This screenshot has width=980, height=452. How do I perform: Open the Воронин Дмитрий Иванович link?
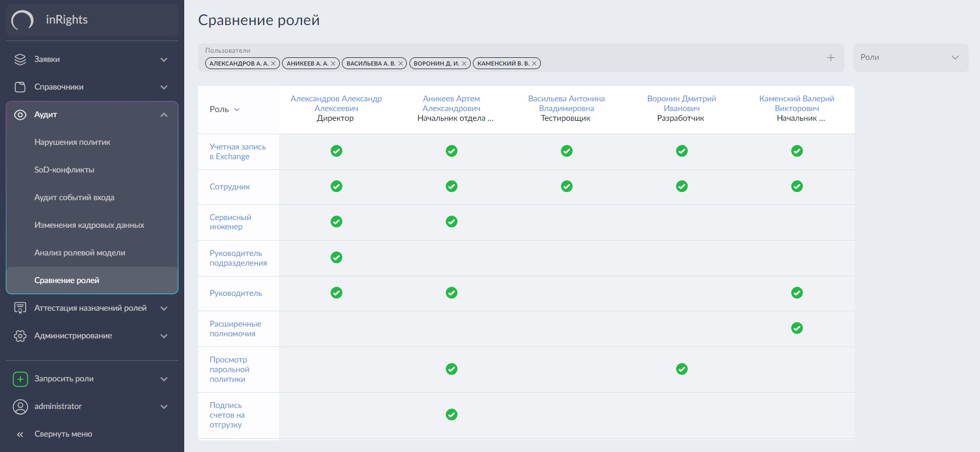(x=681, y=103)
